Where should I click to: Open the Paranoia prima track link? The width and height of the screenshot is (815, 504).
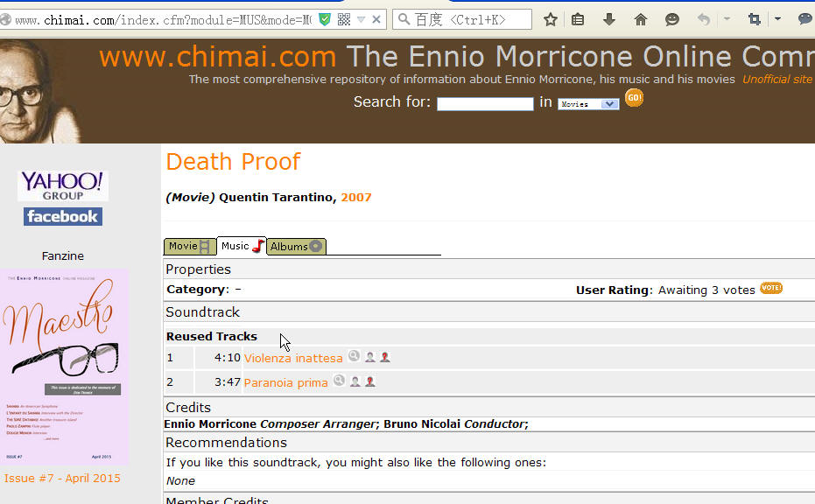[286, 383]
